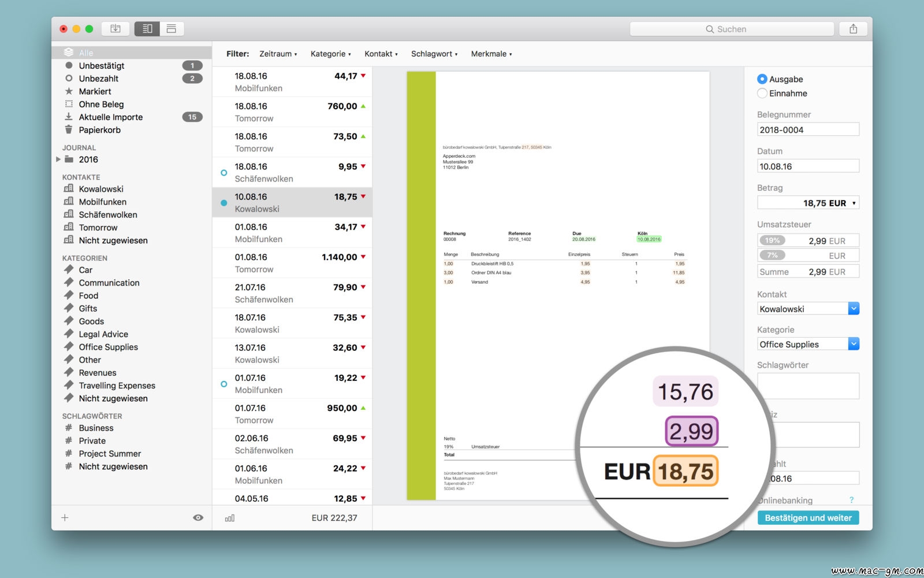The image size is (924, 578).
Task: Select Revenues category
Action: click(132, 373)
